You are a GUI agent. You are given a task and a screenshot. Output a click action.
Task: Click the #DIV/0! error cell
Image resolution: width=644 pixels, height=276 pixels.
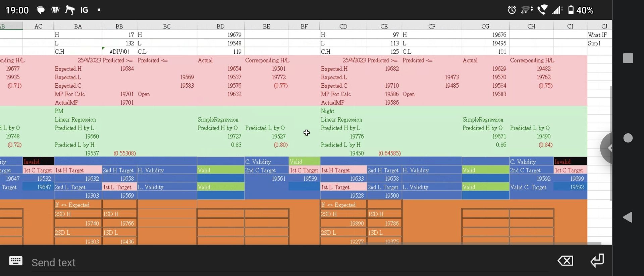[119, 52]
